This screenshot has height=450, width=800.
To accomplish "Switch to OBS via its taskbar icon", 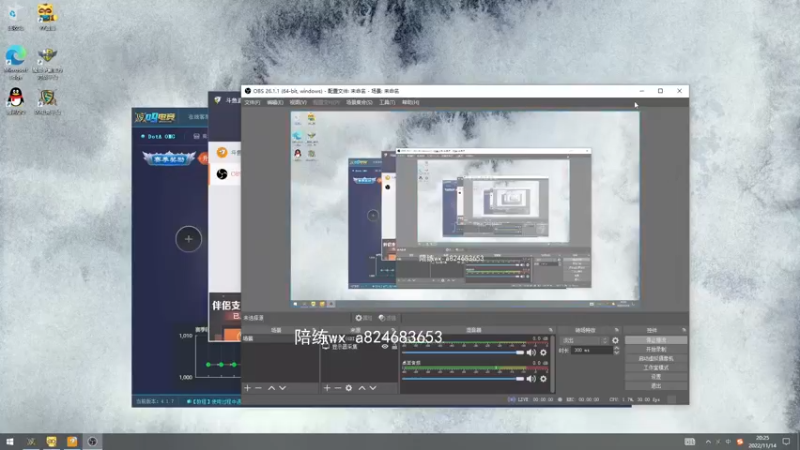I will point(92,441).
